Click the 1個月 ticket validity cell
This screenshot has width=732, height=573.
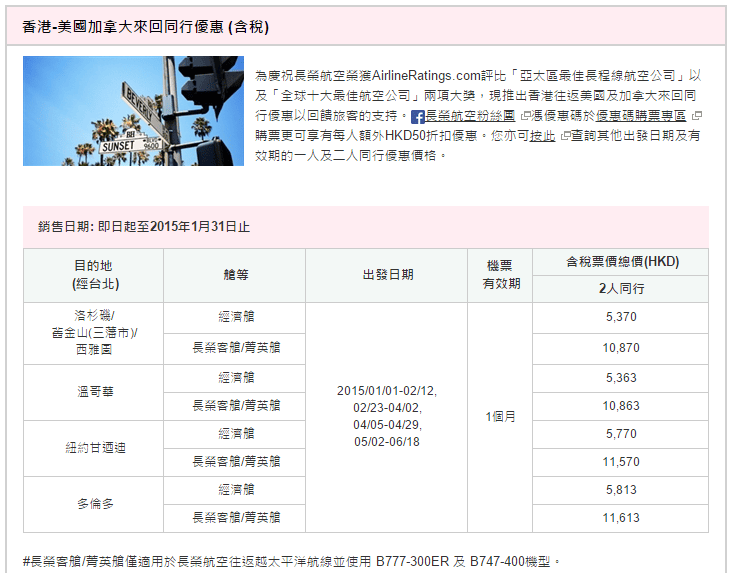pyautogui.click(x=500, y=417)
